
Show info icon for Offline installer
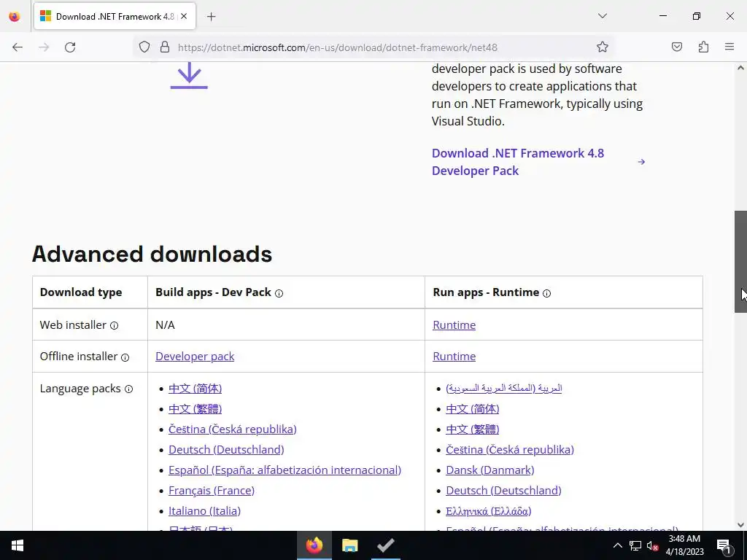(125, 357)
